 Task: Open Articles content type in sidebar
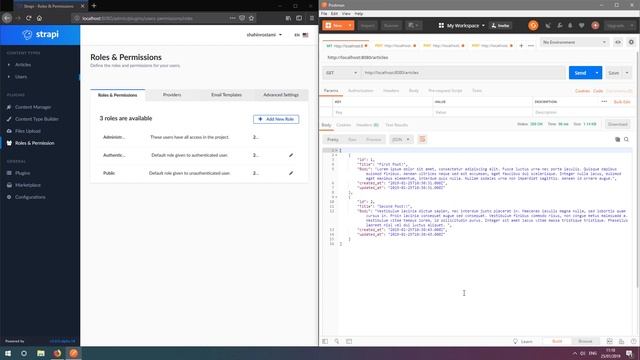(x=22, y=64)
